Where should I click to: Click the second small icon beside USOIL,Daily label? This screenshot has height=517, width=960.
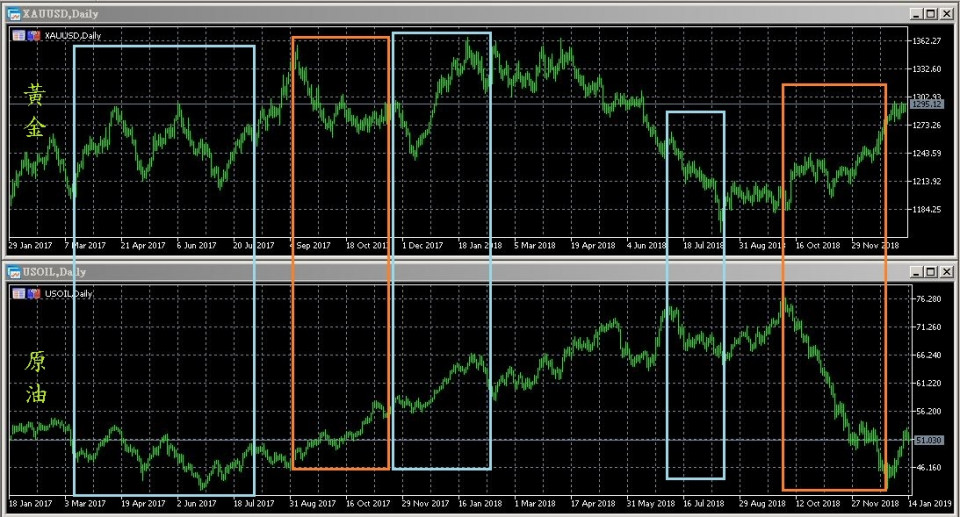point(32,293)
